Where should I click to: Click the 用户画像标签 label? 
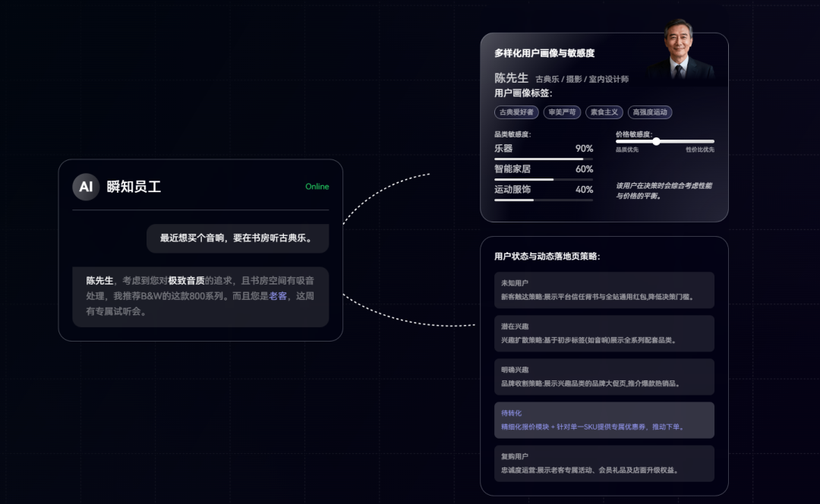[523, 93]
